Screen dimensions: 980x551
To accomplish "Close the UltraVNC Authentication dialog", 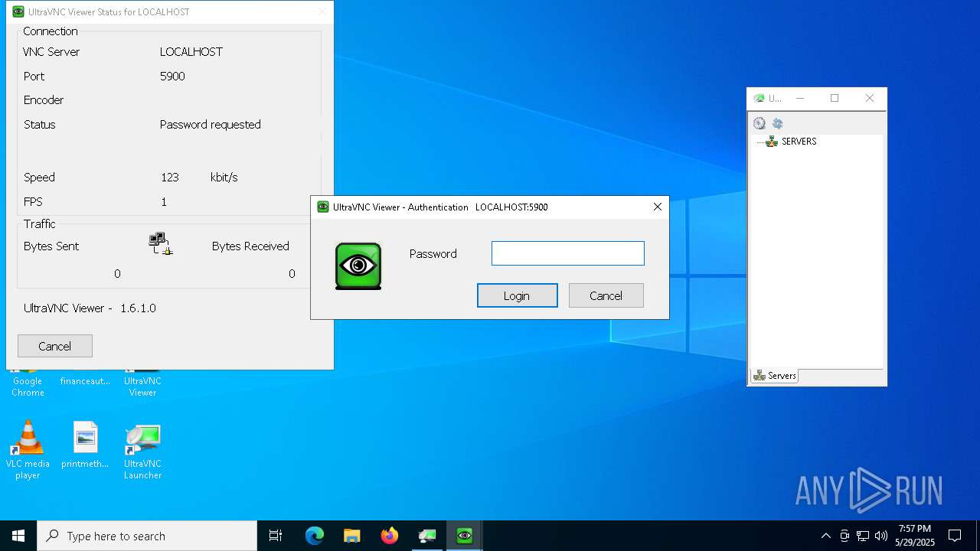I will pyautogui.click(x=657, y=207).
